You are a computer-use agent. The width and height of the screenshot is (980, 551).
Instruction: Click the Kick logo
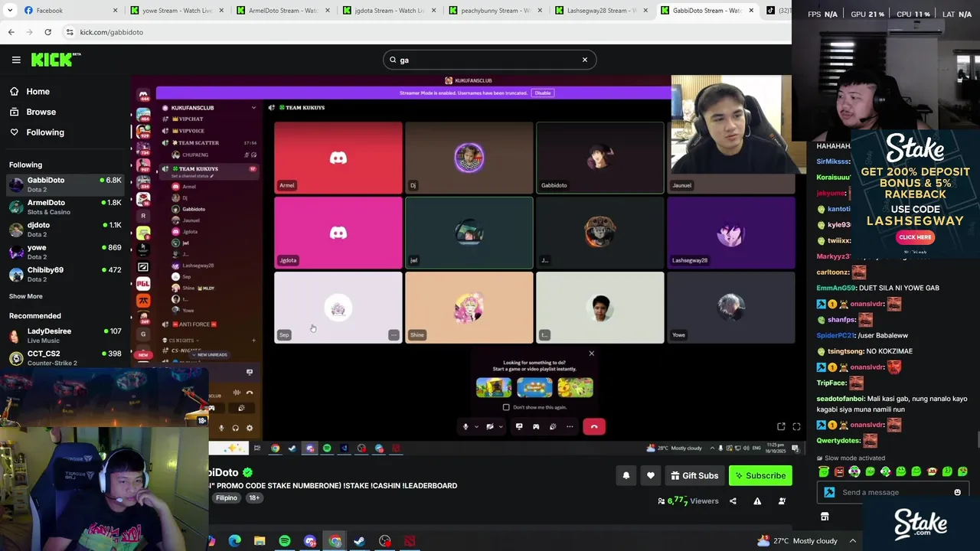56,60
